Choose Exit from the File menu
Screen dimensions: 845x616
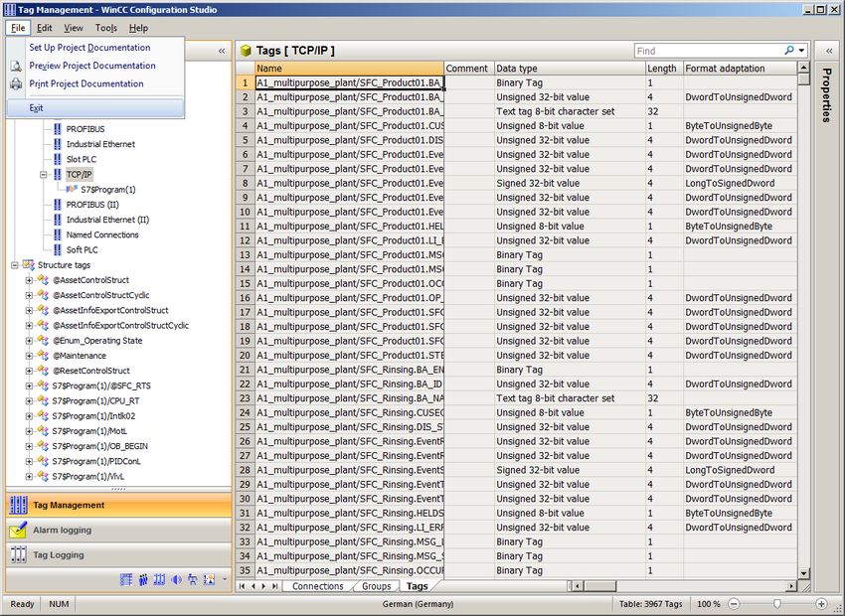pos(95,107)
